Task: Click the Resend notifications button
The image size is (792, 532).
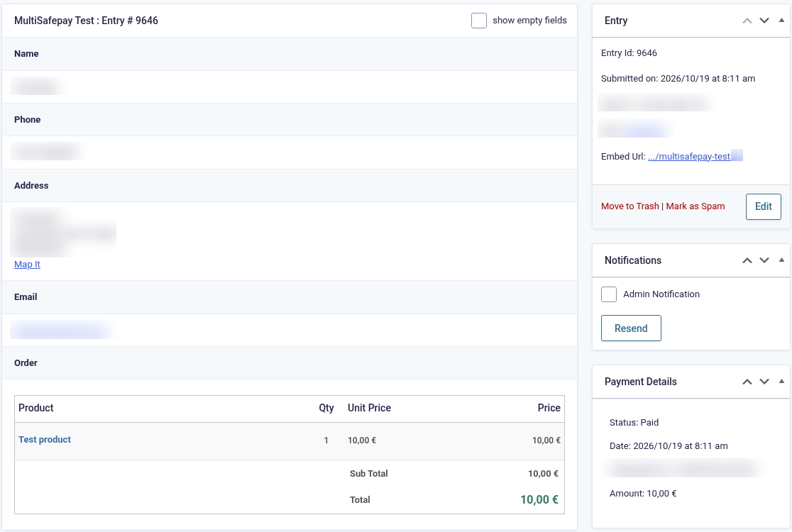Action: 631,328
